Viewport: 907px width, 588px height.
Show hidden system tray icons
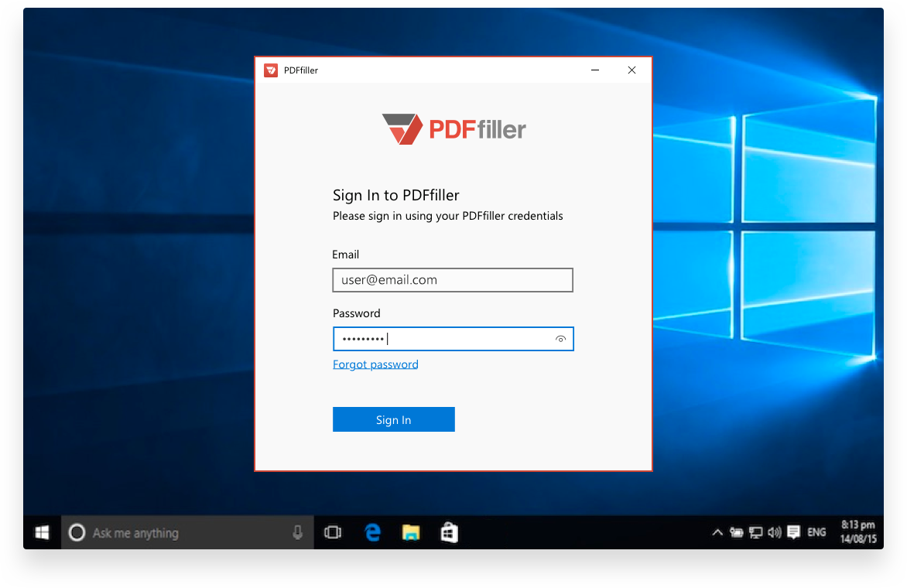(717, 532)
